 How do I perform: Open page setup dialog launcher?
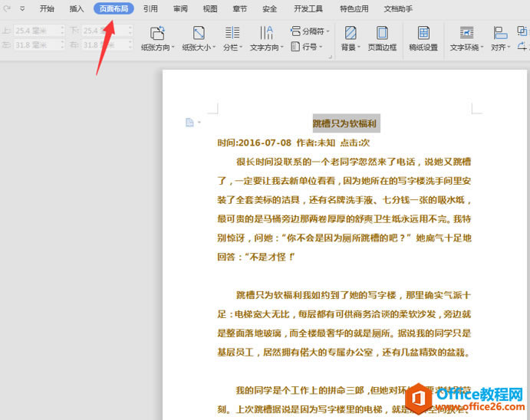(331, 57)
